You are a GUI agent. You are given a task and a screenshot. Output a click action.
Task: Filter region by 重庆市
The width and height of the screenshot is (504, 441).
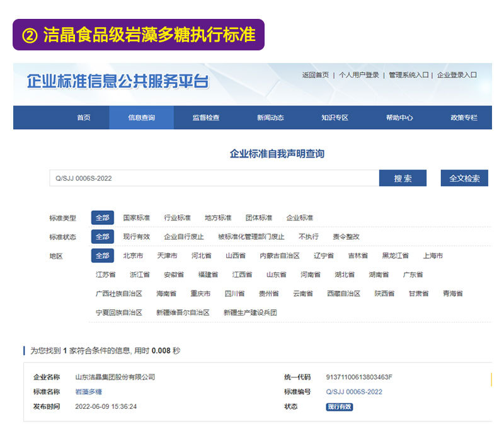click(x=200, y=294)
